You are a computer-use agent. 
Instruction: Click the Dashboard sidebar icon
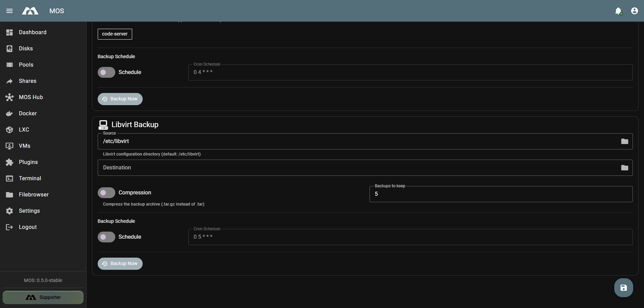pyautogui.click(x=9, y=32)
